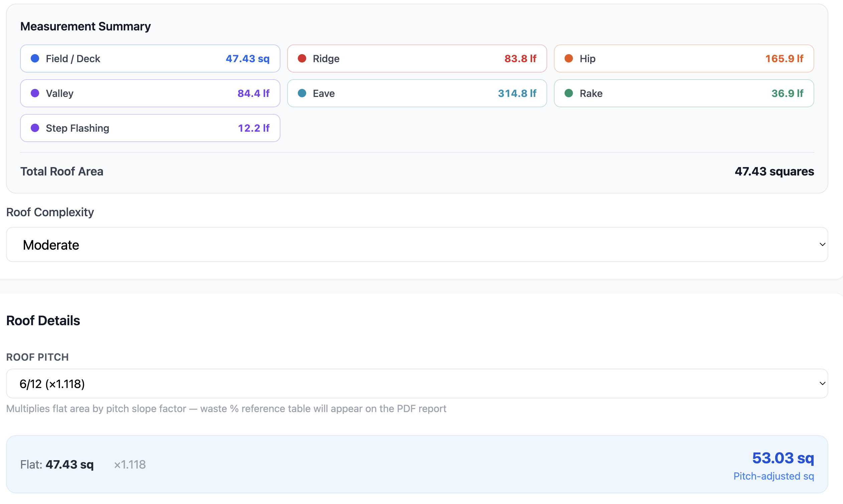Click the blue Field / Deck color dot
843x504 pixels.
(x=35, y=58)
